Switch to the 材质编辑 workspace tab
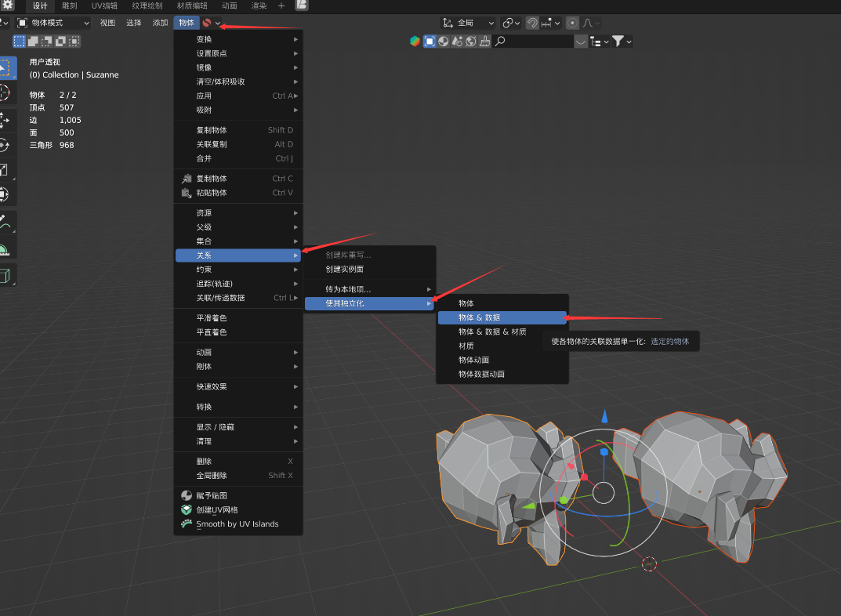 192,6
